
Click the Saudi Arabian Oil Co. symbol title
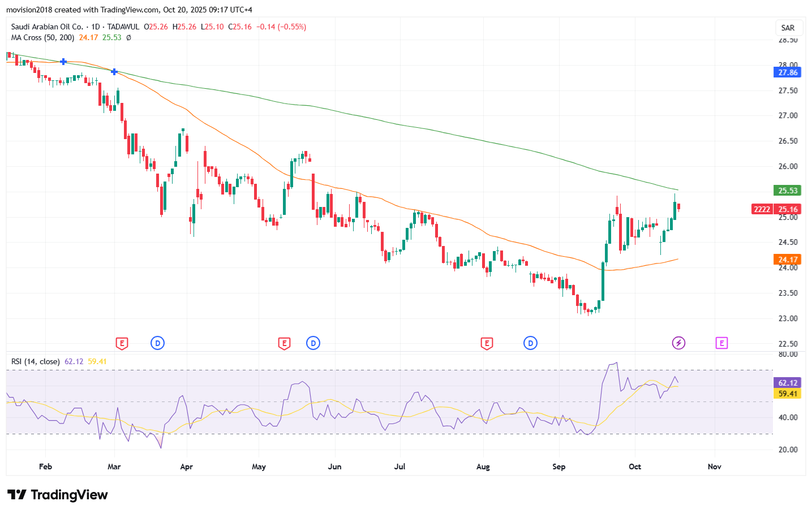click(x=47, y=27)
